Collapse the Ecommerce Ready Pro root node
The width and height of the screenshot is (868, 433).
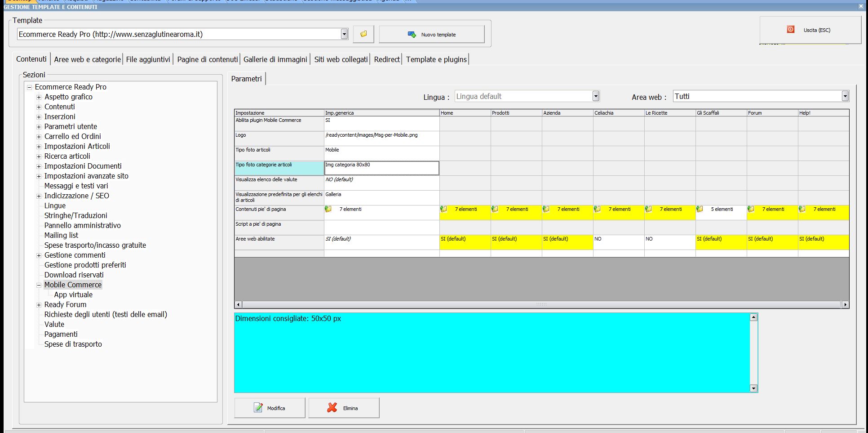coord(29,87)
